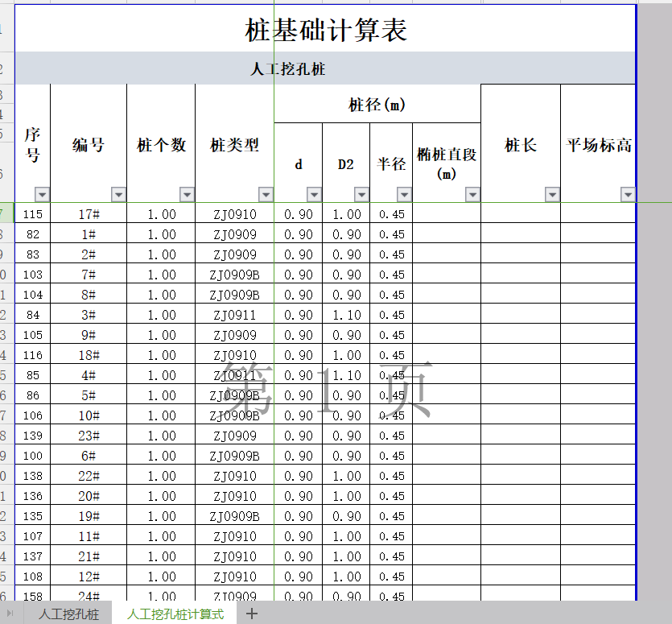Open the 桩类型 column filter dropdown
This screenshot has height=624, width=672.
coord(266,194)
